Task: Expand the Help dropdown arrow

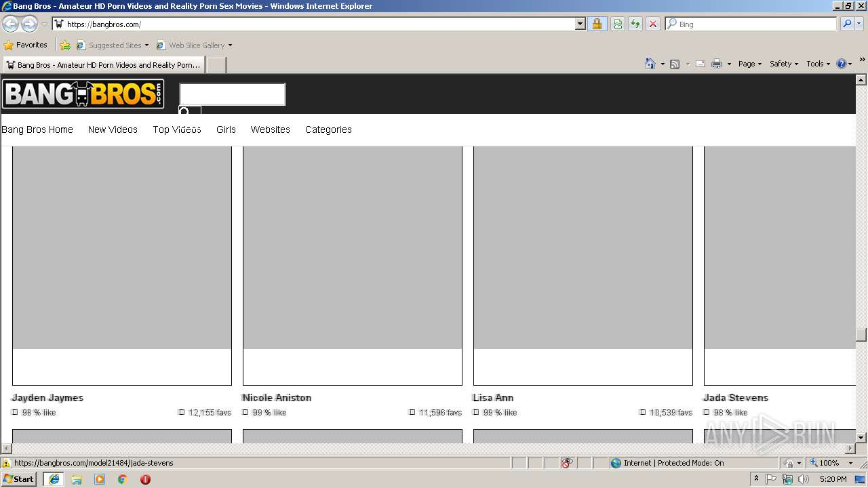Action: (x=850, y=64)
